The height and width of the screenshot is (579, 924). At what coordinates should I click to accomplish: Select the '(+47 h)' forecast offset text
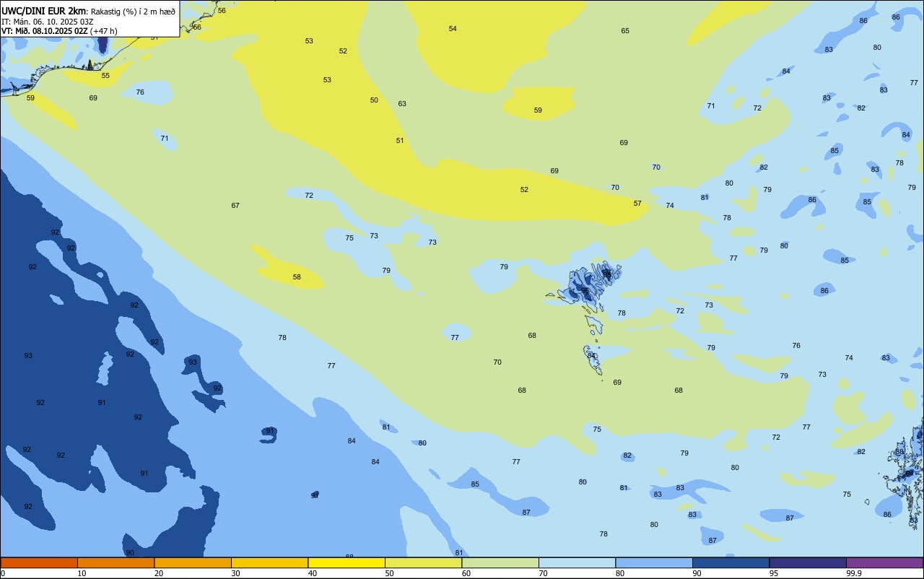coord(104,31)
